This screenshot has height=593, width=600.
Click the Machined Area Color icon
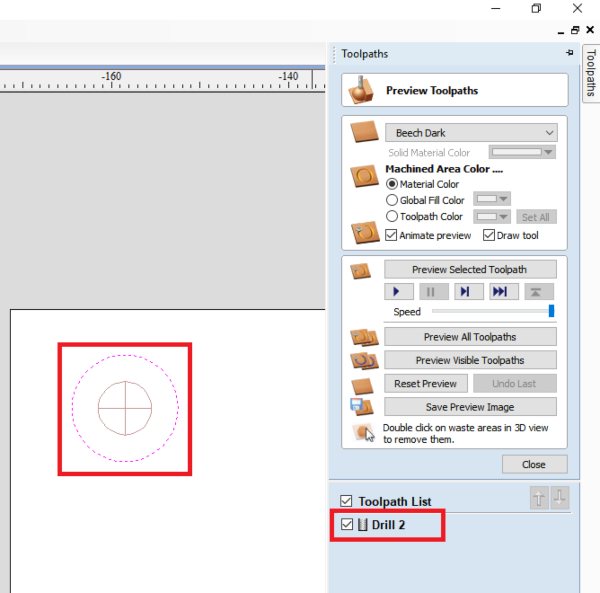pos(364,176)
